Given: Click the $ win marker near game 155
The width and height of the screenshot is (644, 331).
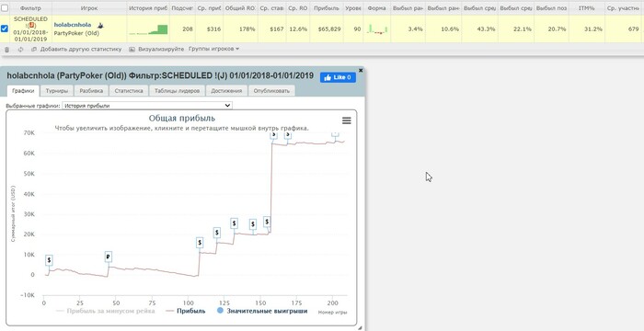Looking at the screenshot, I should pyautogui.click(x=267, y=222).
